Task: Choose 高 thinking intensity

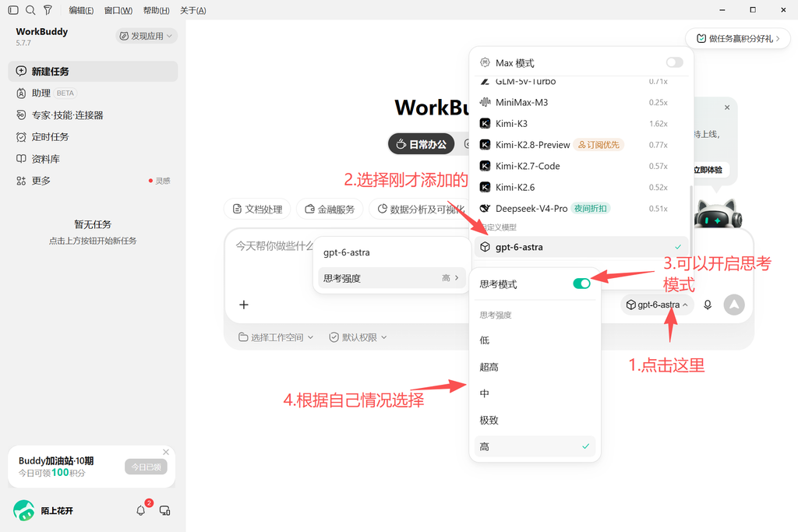Action: [535, 446]
